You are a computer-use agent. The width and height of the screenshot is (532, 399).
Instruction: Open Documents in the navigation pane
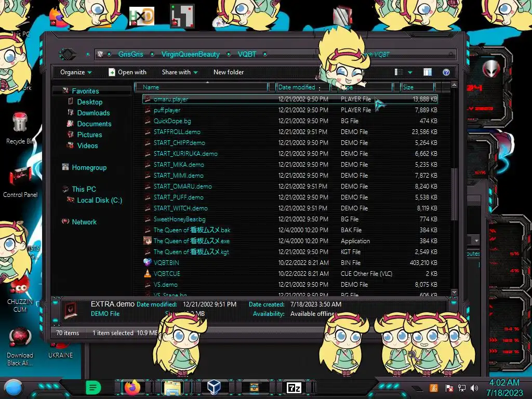94,124
